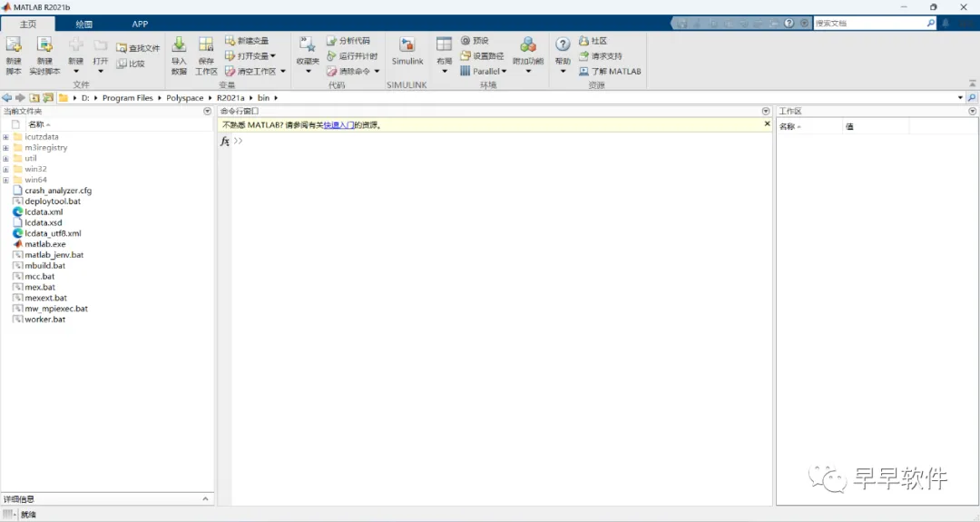The height and width of the screenshot is (522, 980).
Task: Click the search icon in the documentation box
Action: [931, 23]
